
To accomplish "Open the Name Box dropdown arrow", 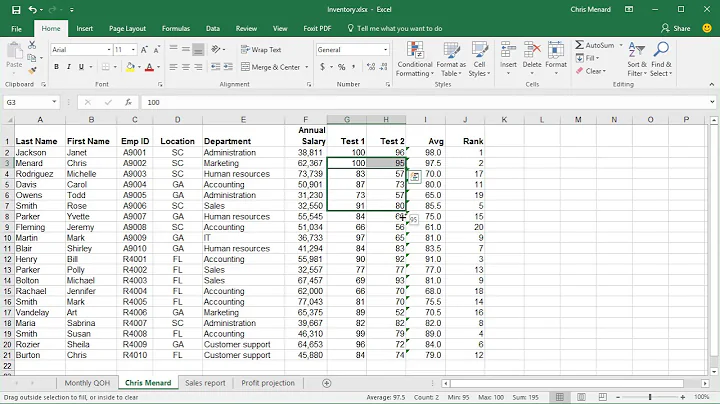I will 54,102.
